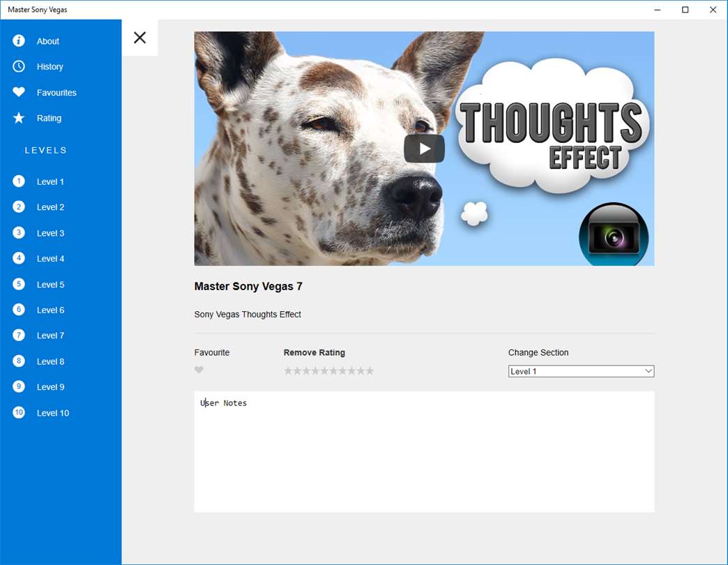Set rating to five stars
Screen dimensions: 728x565
click(324, 370)
